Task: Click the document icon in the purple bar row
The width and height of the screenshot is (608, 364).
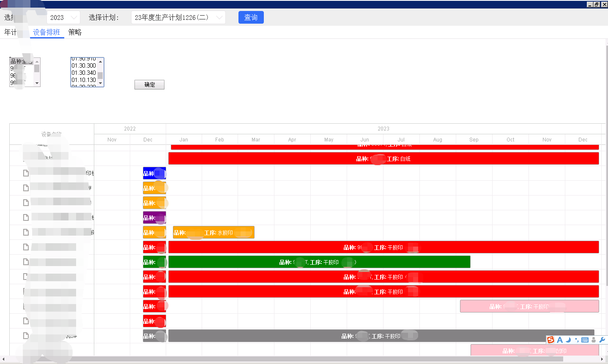Action: pos(26,217)
